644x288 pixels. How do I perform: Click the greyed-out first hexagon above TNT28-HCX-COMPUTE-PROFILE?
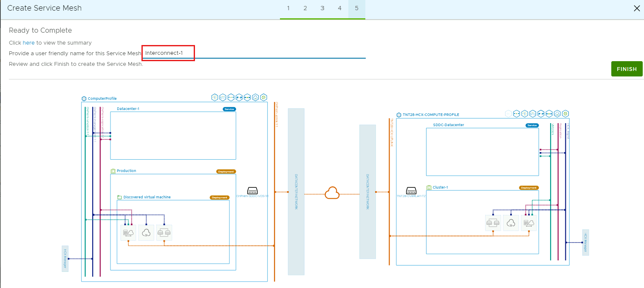[508, 113]
